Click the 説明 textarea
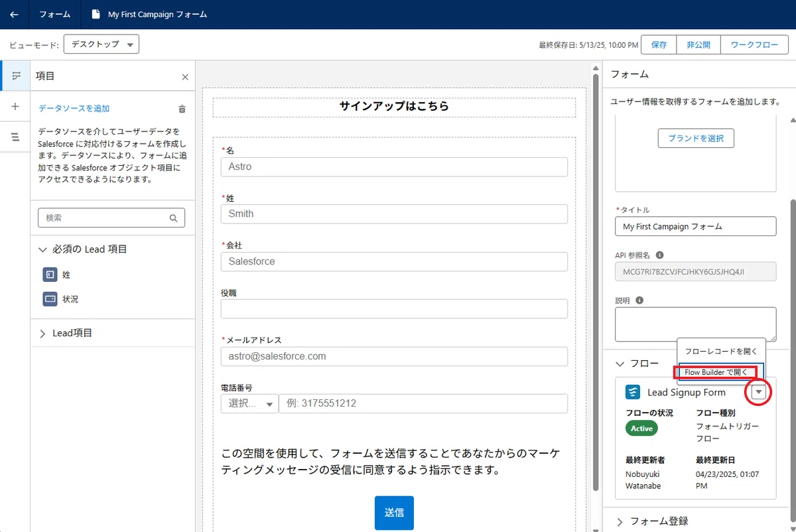Screen dimensions: 796x532 [x=695, y=324]
